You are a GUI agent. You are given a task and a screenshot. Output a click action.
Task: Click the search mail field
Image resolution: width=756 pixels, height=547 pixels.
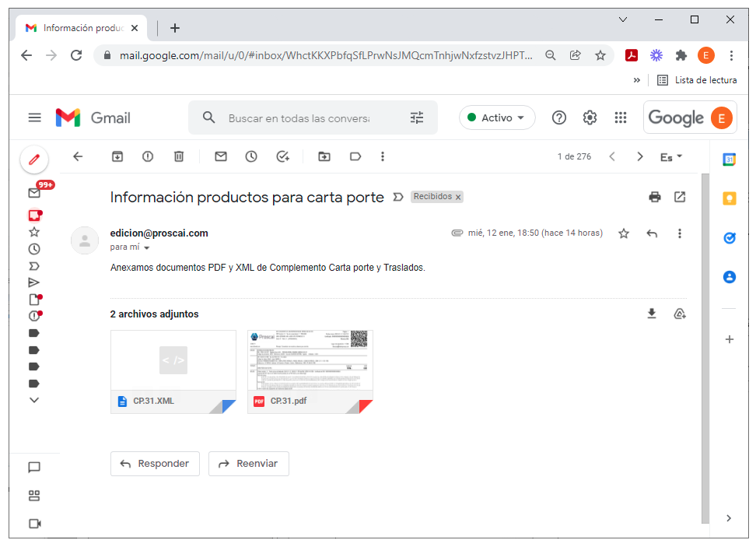[x=299, y=118]
